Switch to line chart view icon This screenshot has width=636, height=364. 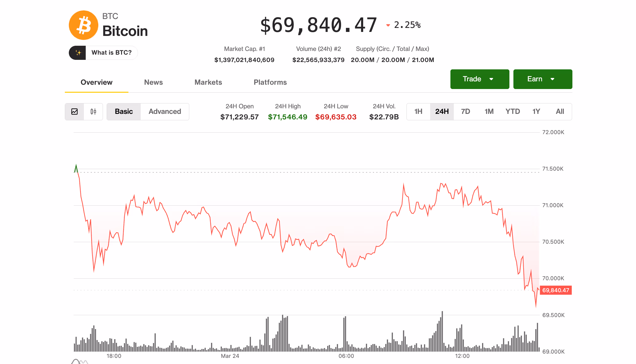(x=74, y=112)
